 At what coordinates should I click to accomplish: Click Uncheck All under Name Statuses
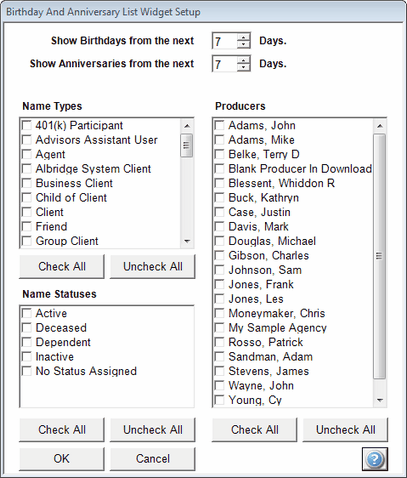pyautogui.click(x=153, y=430)
